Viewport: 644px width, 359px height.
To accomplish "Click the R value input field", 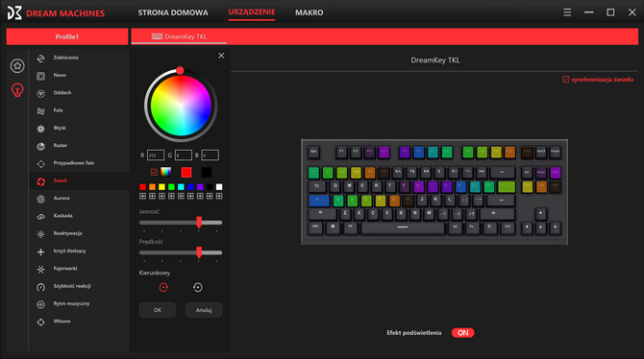I will click(156, 156).
